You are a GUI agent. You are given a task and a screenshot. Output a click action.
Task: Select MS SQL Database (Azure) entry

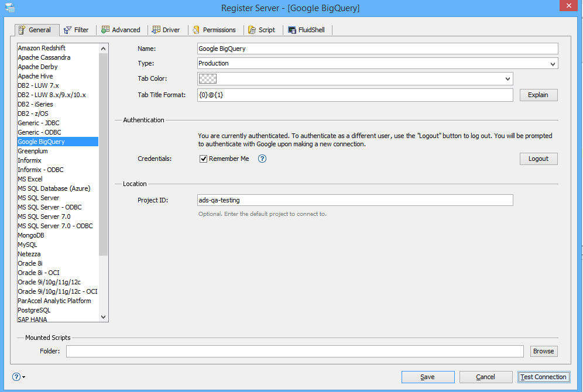pyautogui.click(x=58, y=188)
